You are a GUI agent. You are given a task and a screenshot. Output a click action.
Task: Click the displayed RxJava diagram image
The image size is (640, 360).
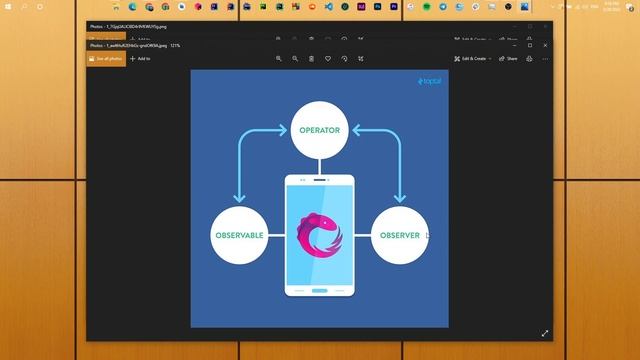[x=320, y=198]
